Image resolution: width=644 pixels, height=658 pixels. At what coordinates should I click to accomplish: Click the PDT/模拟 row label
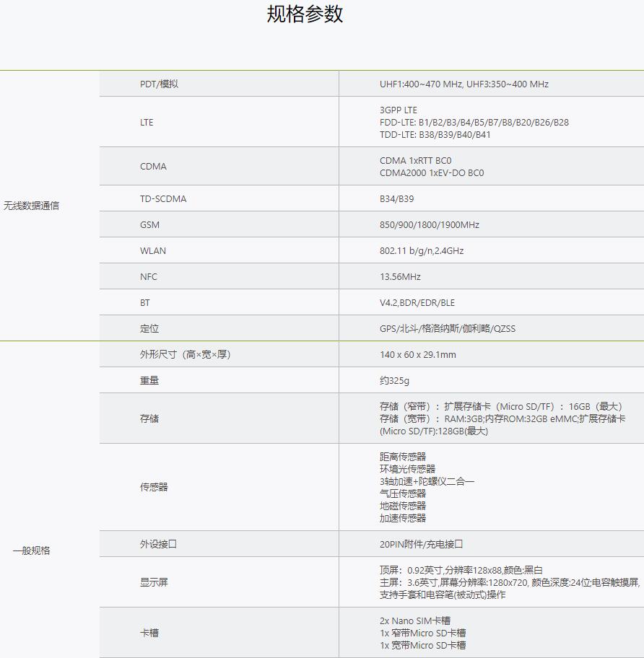[159, 84]
